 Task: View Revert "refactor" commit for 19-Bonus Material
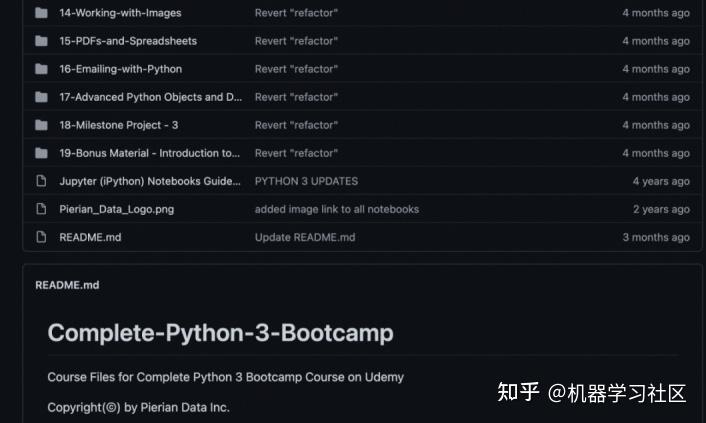tap(296, 153)
